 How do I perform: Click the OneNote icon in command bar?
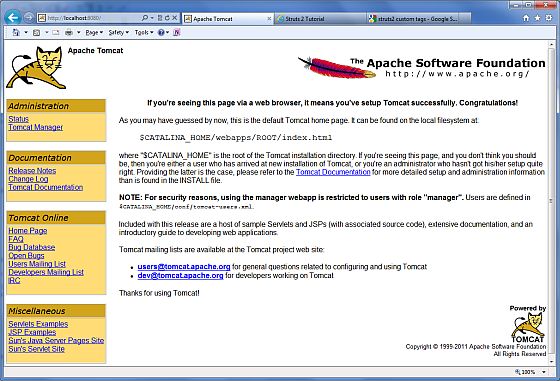pos(176,32)
